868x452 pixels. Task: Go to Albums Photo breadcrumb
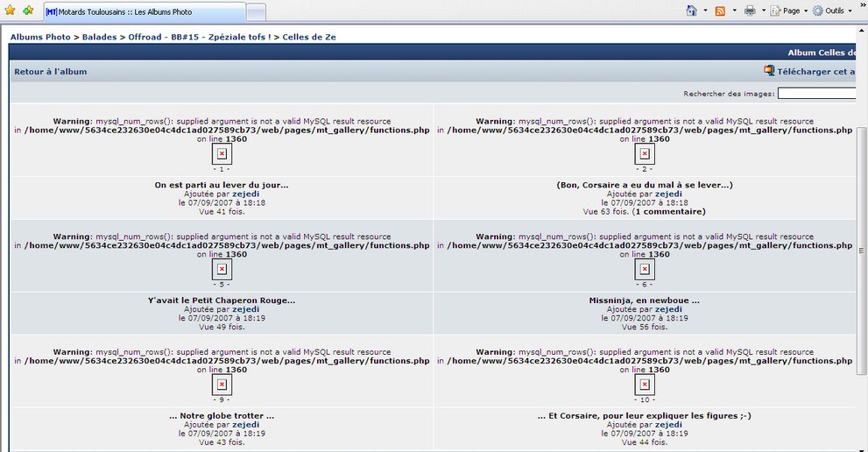(x=40, y=37)
